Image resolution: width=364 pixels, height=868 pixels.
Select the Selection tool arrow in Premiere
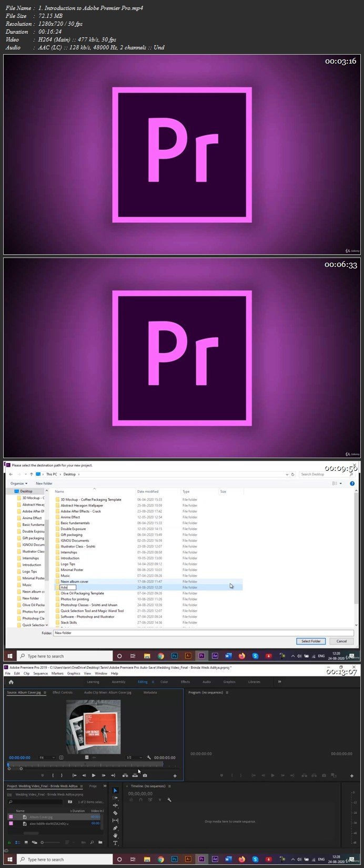[116, 790]
